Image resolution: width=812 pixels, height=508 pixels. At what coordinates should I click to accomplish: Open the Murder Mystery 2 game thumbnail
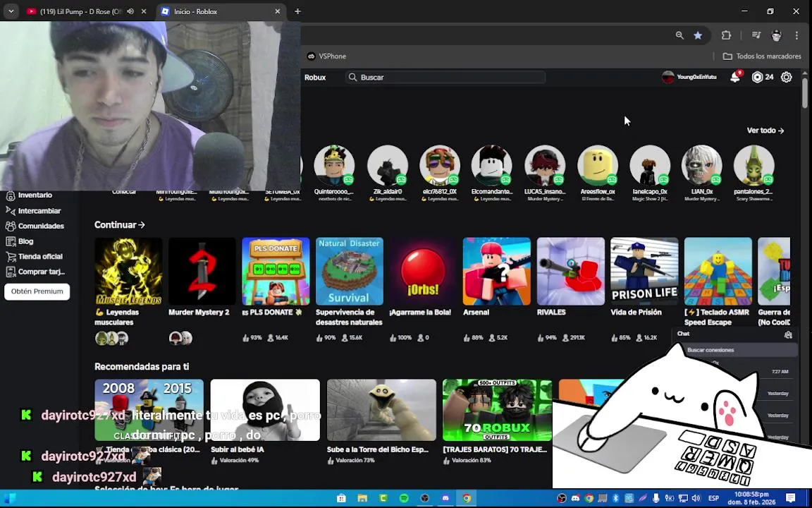[202, 271]
